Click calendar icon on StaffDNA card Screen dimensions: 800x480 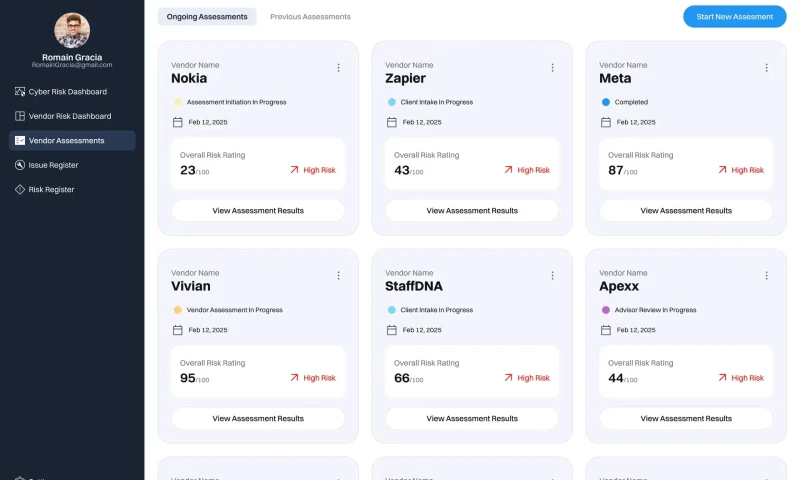tap(392, 331)
